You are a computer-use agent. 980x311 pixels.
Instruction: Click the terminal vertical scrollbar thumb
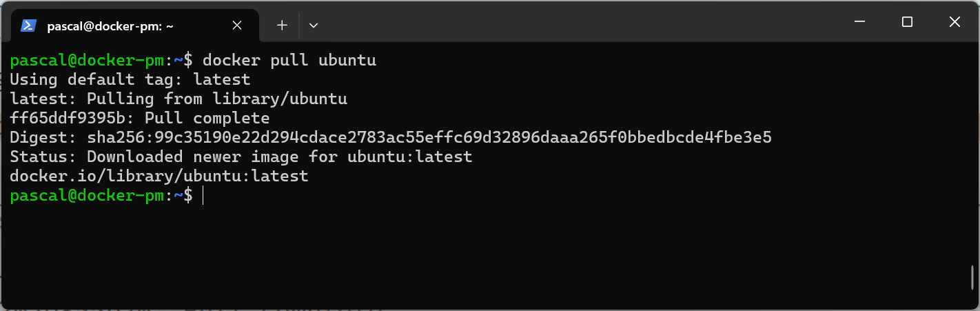(x=972, y=278)
